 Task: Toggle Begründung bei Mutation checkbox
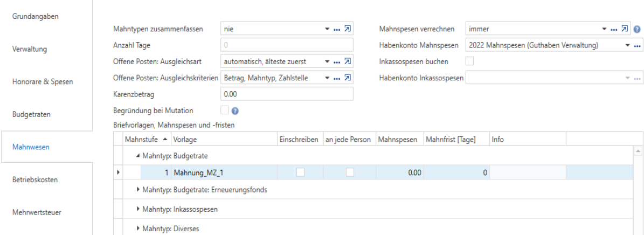[224, 110]
